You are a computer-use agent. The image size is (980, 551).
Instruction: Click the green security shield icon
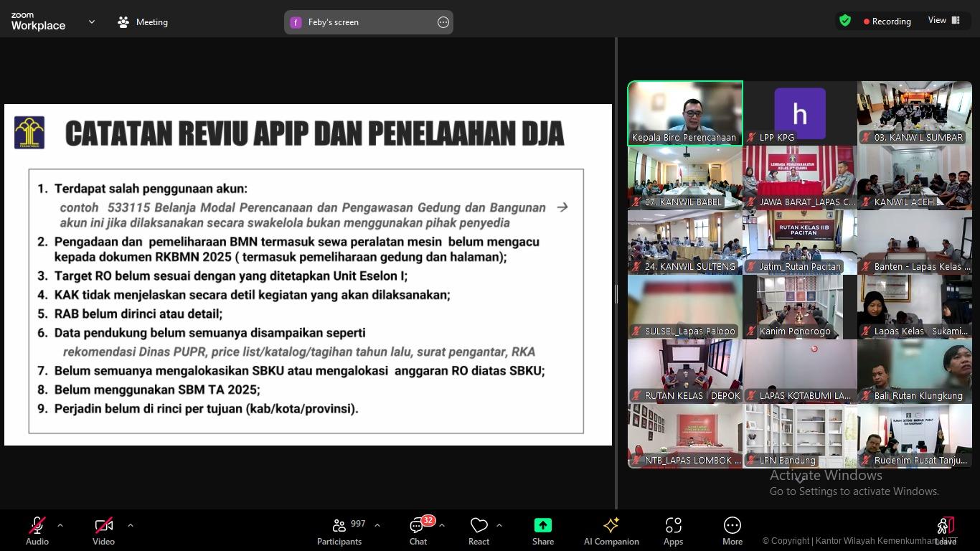click(845, 21)
